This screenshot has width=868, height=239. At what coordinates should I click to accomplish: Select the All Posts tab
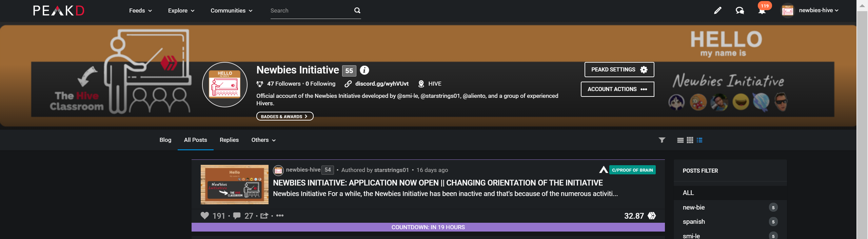(195, 140)
